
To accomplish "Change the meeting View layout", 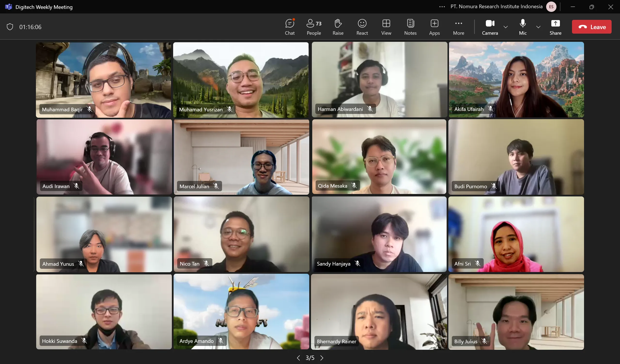I will [386, 27].
